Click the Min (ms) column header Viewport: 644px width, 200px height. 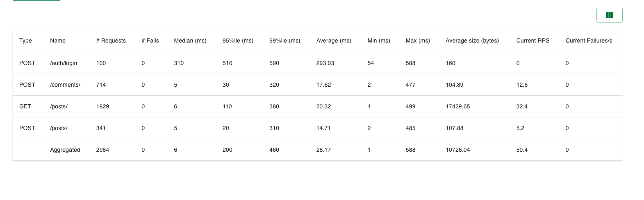point(379,41)
